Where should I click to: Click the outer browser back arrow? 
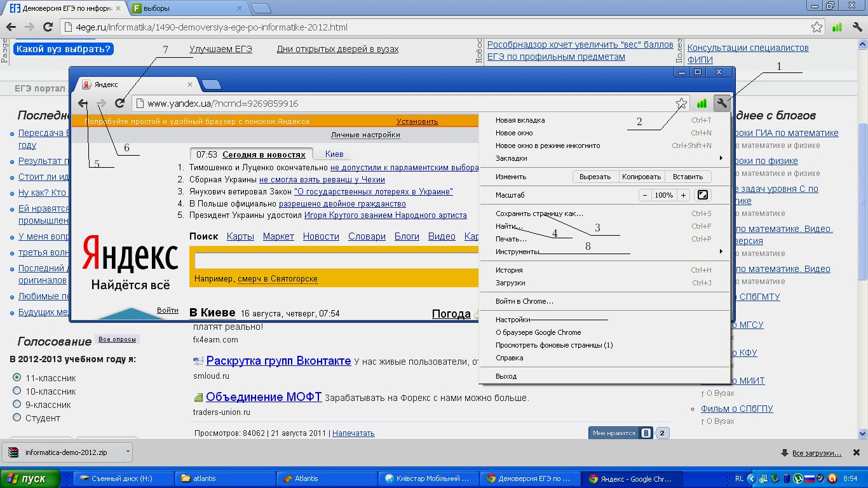coord(11,27)
